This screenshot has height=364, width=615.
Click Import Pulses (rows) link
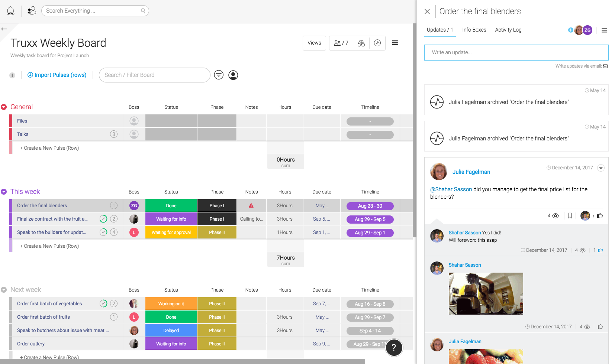pos(57,75)
